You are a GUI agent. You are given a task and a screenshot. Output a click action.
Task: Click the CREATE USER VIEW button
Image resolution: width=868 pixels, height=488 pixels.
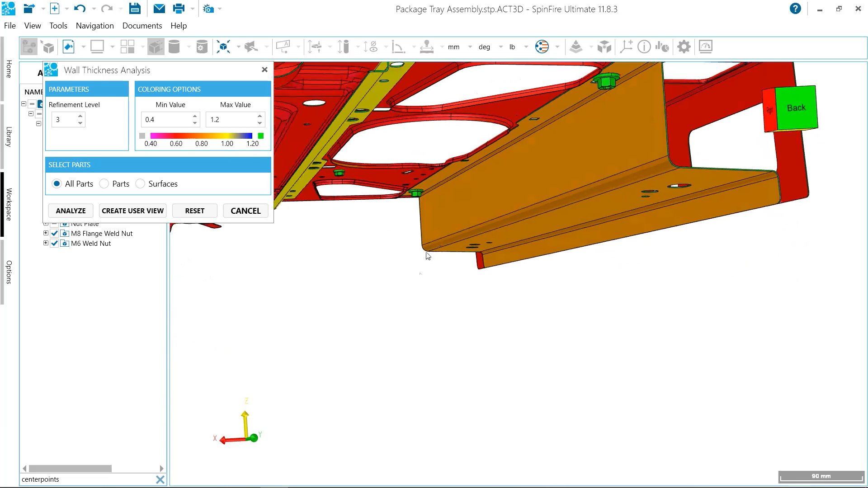click(x=132, y=211)
